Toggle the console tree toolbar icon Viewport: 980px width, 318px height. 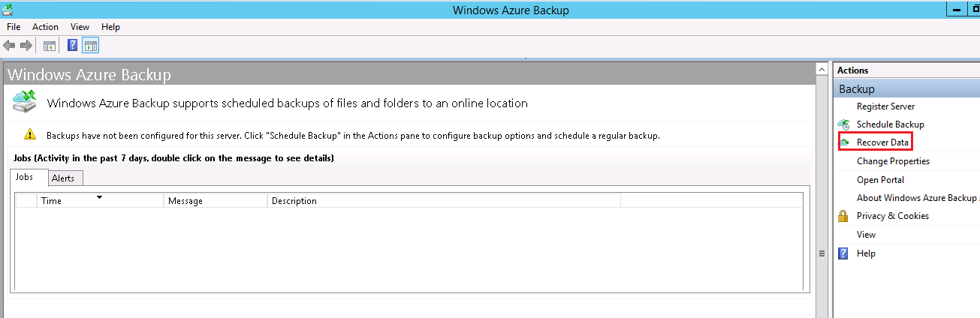pos(49,46)
